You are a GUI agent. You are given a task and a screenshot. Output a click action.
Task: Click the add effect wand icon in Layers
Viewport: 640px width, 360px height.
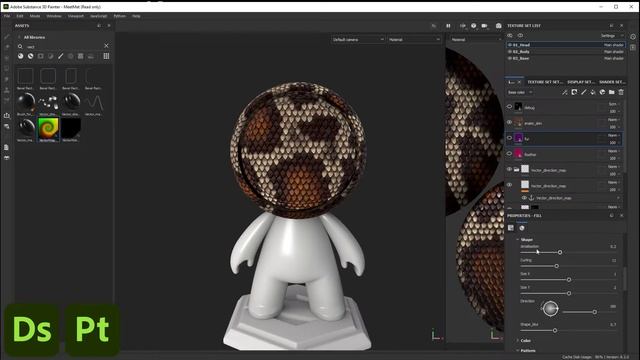[x=565, y=92]
